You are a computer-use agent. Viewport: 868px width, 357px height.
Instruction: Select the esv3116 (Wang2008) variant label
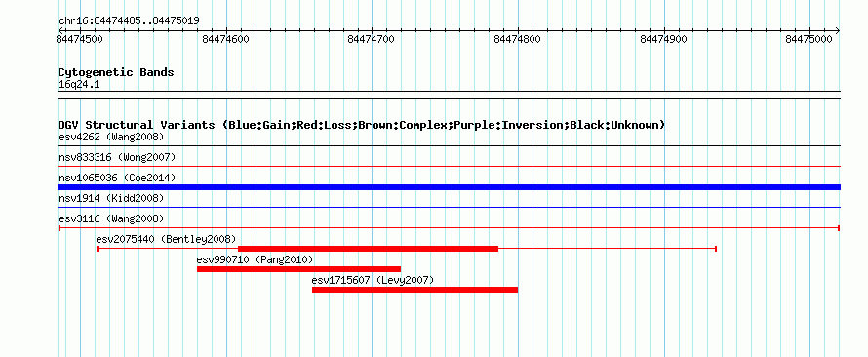click(111, 218)
